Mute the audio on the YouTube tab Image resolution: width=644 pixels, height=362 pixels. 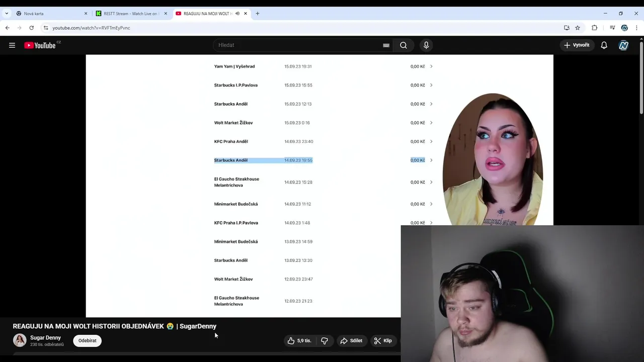tap(237, 14)
